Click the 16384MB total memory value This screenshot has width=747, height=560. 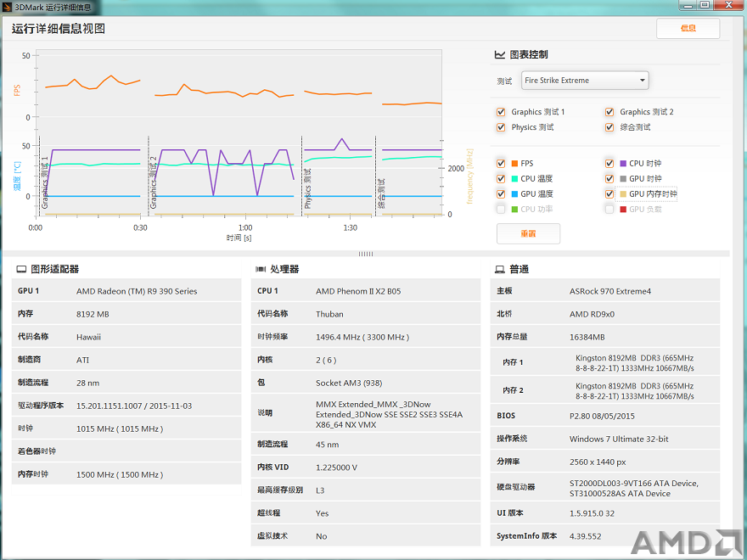pyautogui.click(x=587, y=337)
